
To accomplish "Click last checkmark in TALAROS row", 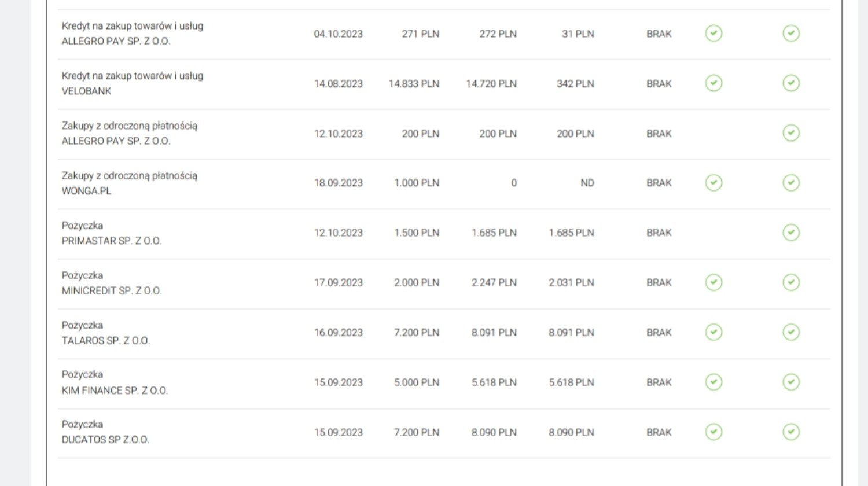I will click(x=791, y=332).
